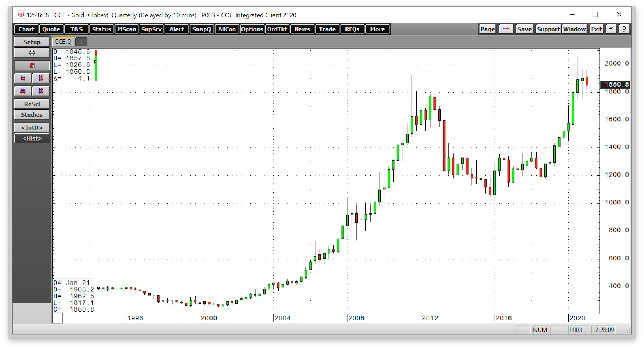Click the ReScl rescale button
644x349 pixels.
click(32, 104)
